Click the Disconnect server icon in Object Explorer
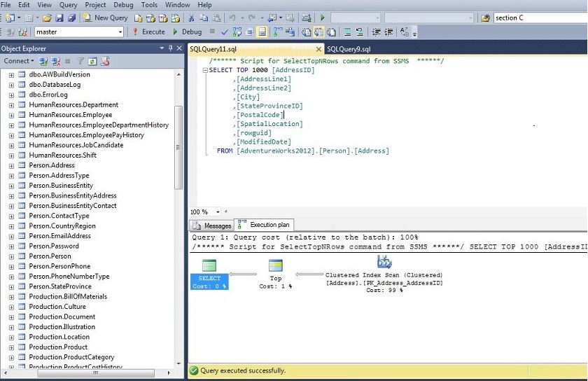588x381 pixels. pos(56,62)
